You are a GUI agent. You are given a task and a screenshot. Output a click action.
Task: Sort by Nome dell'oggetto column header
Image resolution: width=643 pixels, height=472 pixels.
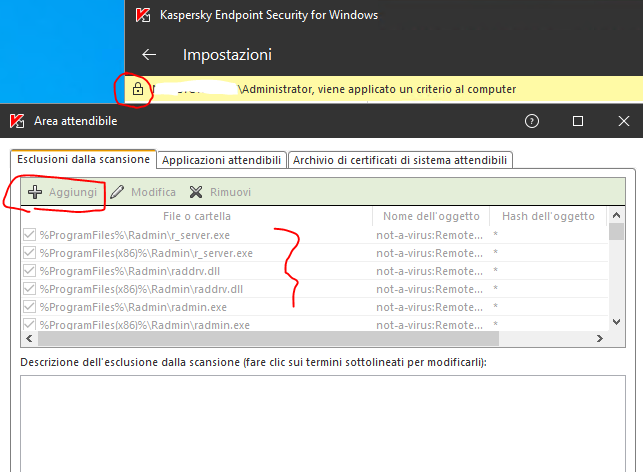431,216
